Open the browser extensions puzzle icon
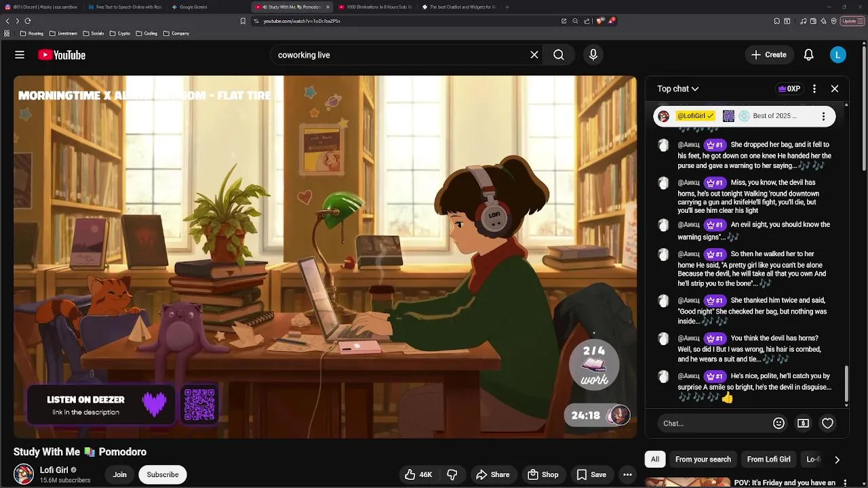Image resolution: width=868 pixels, height=488 pixels. tap(777, 21)
